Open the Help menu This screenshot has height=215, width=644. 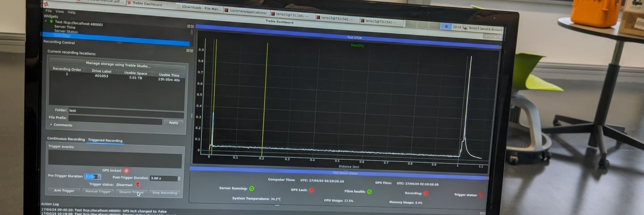click(x=72, y=12)
